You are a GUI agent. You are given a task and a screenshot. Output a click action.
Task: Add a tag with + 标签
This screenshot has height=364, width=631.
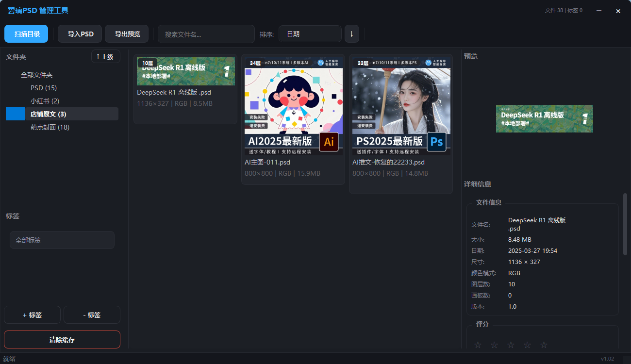click(32, 315)
